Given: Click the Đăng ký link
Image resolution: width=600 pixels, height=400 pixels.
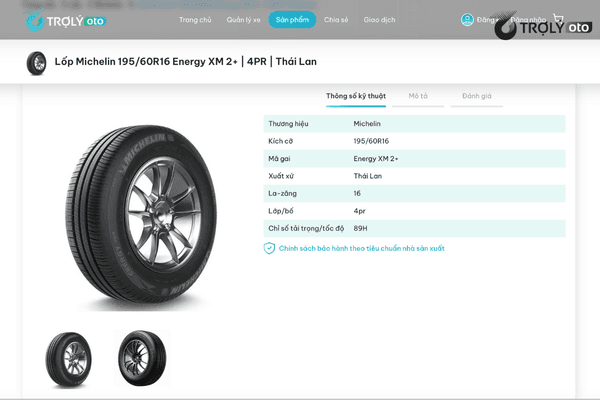Looking at the screenshot, I should [x=487, y=20].
